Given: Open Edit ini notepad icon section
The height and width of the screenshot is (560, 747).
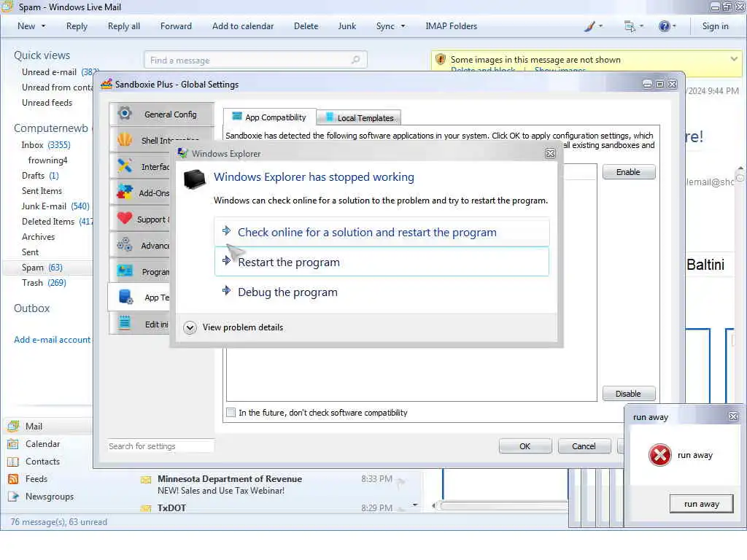Looking at the screenshot, I should (125, 323).
